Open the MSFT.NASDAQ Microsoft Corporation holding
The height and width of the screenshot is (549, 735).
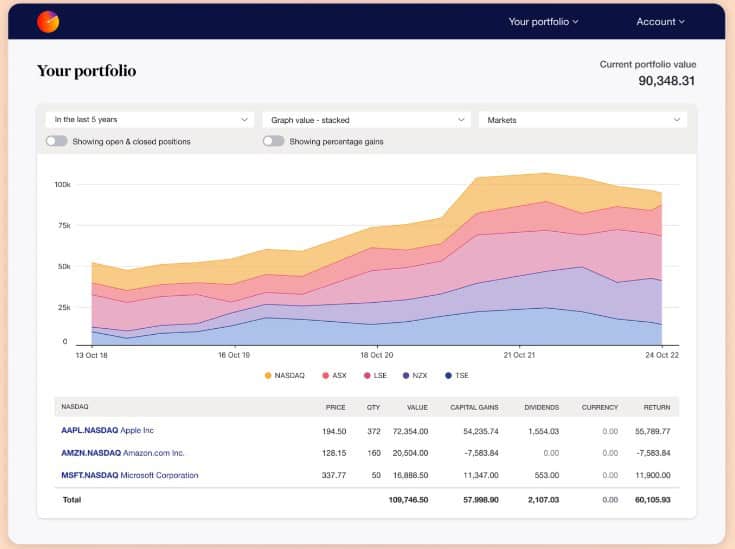[130, 475]
